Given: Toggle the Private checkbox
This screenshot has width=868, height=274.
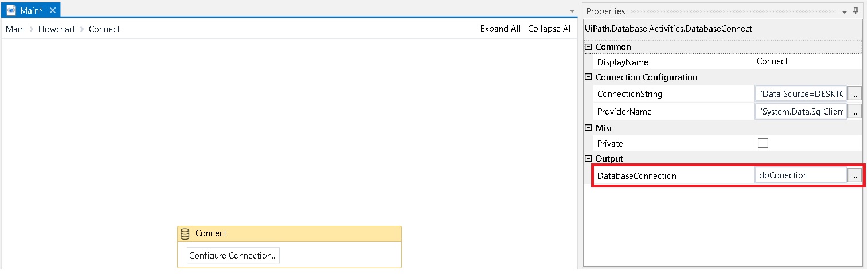Looking at the screenshot, I should pyautogui.click(x=763, y=143).
